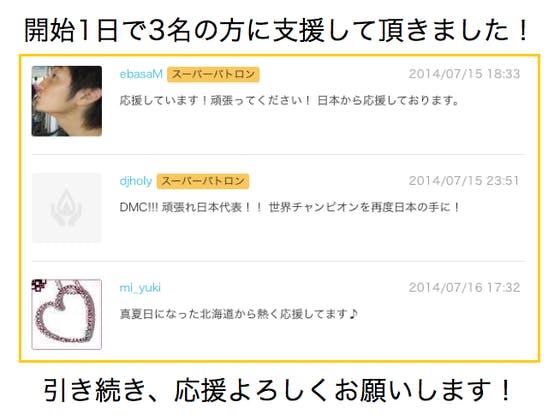
Task: Go to mi_yuki's profile link
Action: (140, 288)
